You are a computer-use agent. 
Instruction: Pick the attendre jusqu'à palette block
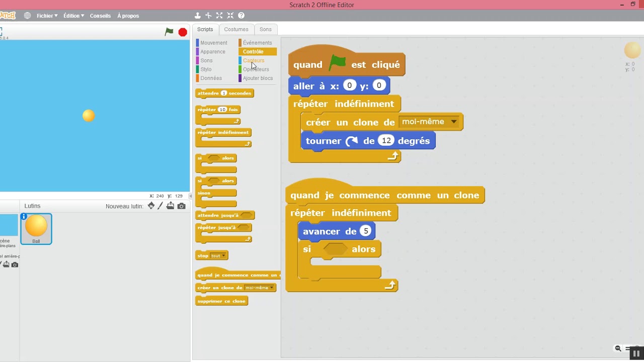click(x=224, y=215)
